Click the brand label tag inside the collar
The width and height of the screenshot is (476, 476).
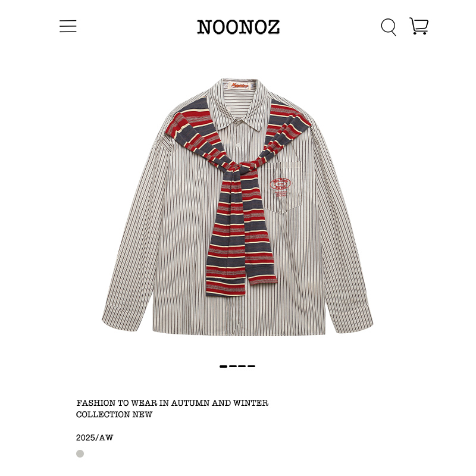[x=240, y=86]
